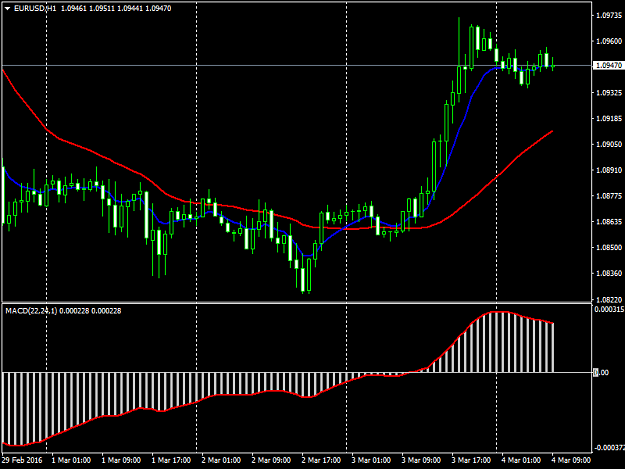Click the time label 3 Mar 17:00

[x=471, y=460]
